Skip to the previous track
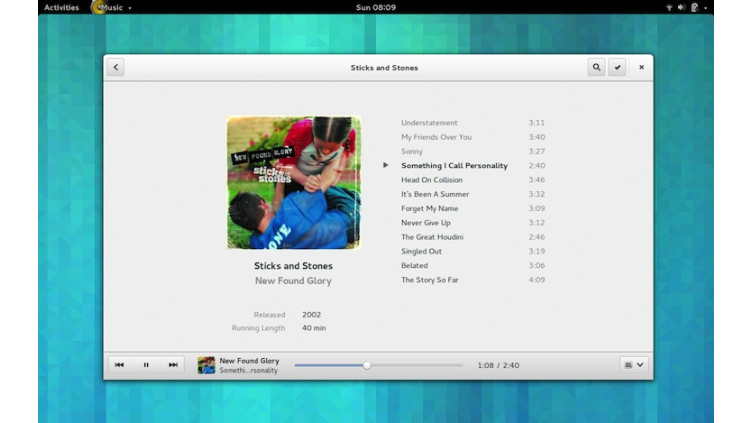The height and width of the screenshot is (423, 752). (x=119, y=365)
